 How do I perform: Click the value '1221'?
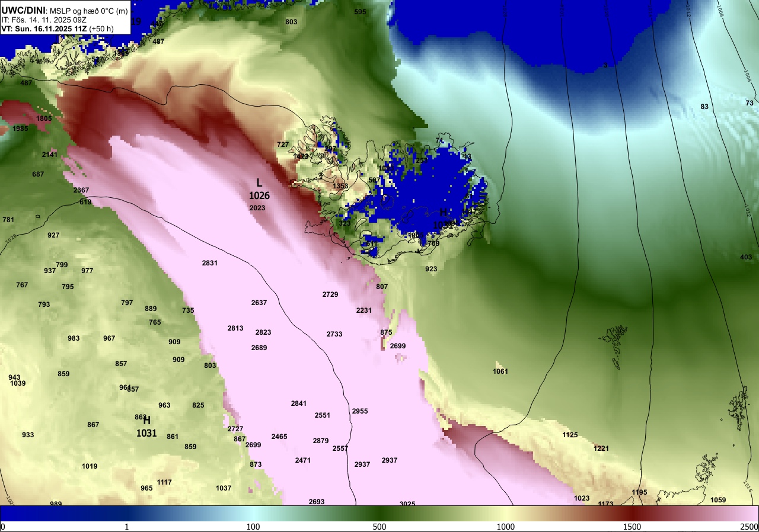point(601,448)
